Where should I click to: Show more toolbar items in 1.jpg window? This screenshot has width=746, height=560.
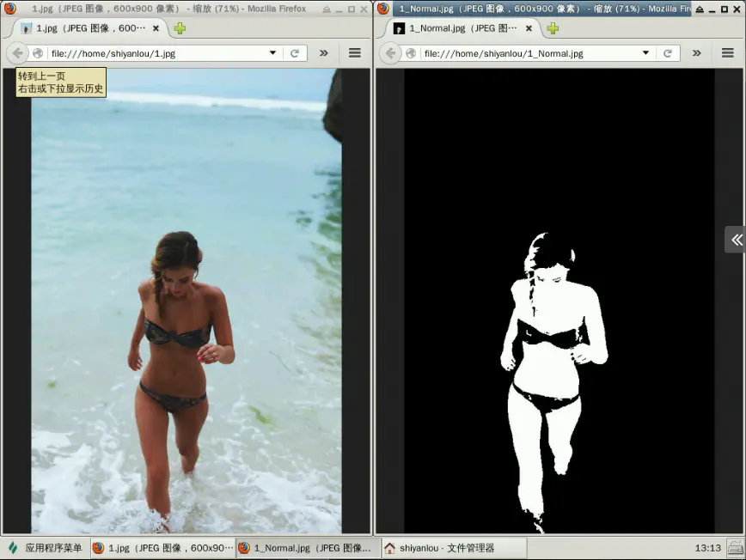[323, 53]
